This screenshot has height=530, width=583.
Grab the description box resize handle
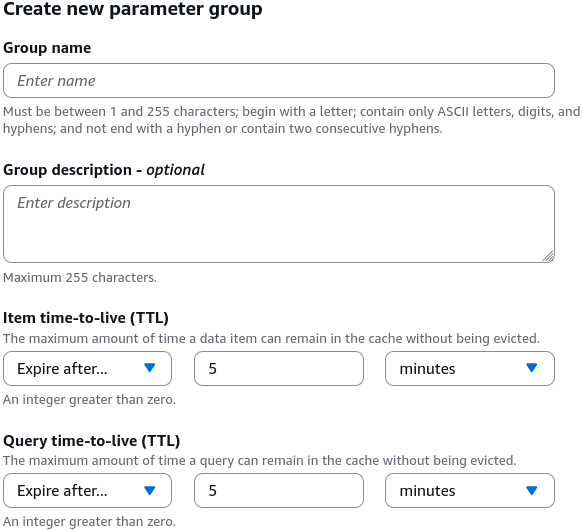point(548,256)
